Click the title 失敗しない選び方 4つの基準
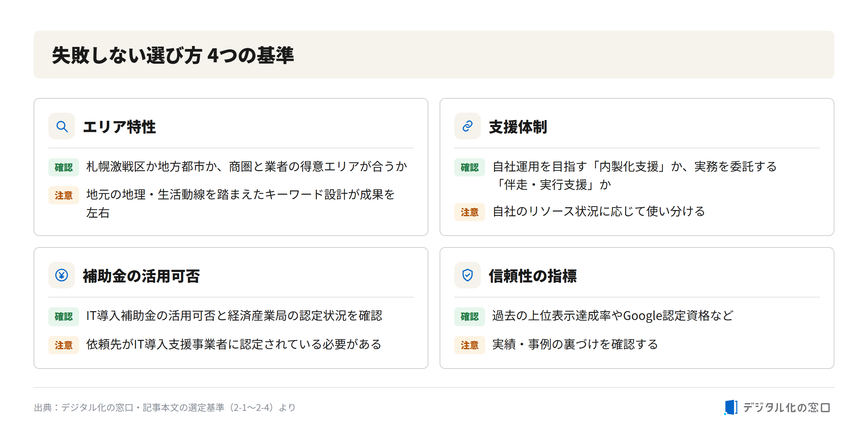Image resolution: width=868 pixels, height=448 pixels. point(173,55)
